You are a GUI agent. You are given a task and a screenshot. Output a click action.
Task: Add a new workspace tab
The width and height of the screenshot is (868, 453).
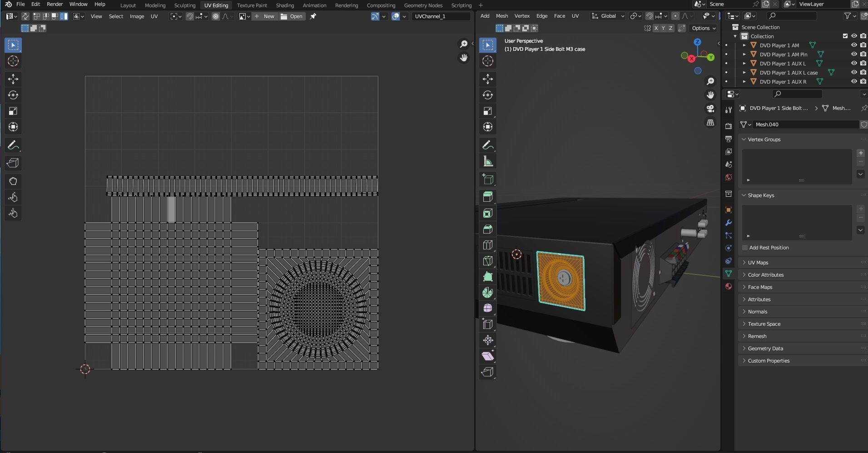pyautogui.click(x=481, y=5)
